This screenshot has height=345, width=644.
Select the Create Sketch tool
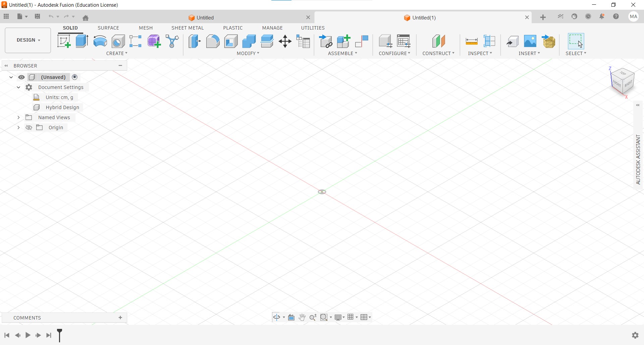pyautogui.click(x=64, y=41)
